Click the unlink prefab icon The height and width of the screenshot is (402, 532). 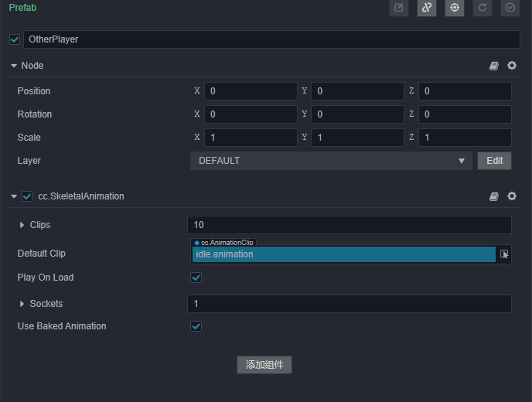[427, 8]
